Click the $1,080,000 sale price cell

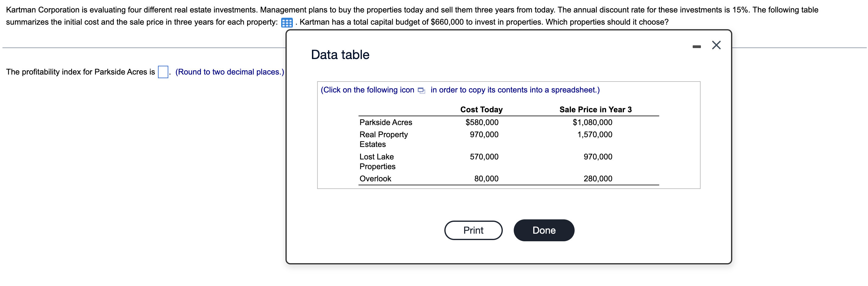tap(592, 122)
